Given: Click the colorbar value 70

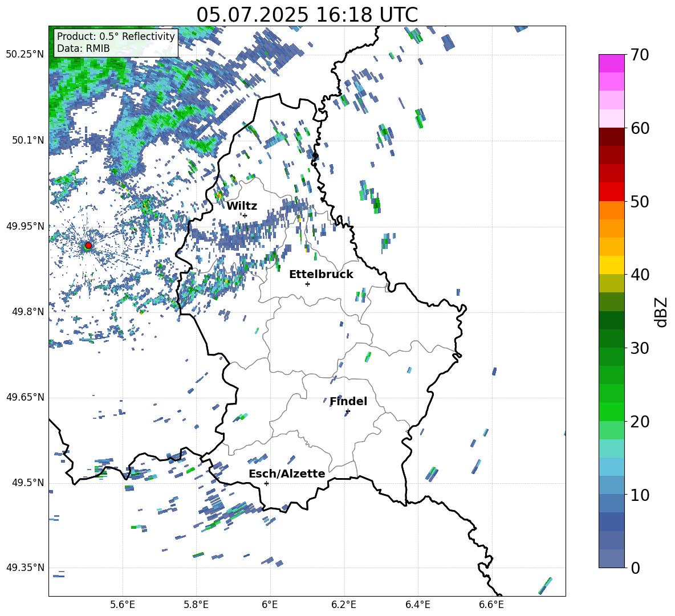Looking at the screenshot, I should pyautogui.click(x=640, y=55).
